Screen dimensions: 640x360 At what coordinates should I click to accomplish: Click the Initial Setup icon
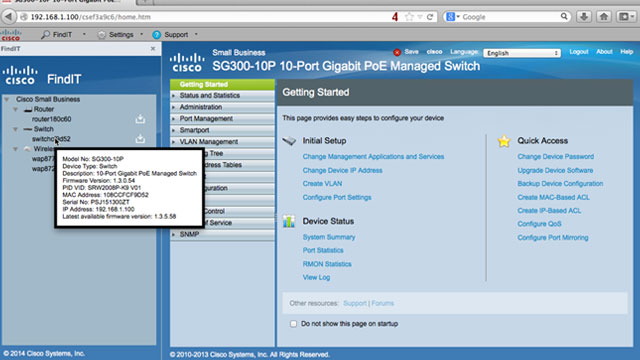(289, 141)
